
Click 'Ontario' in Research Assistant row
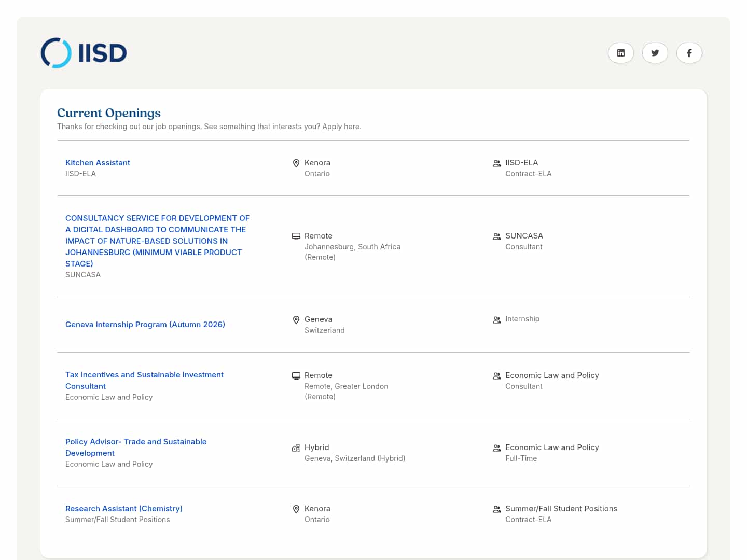(x=317, y=520)
